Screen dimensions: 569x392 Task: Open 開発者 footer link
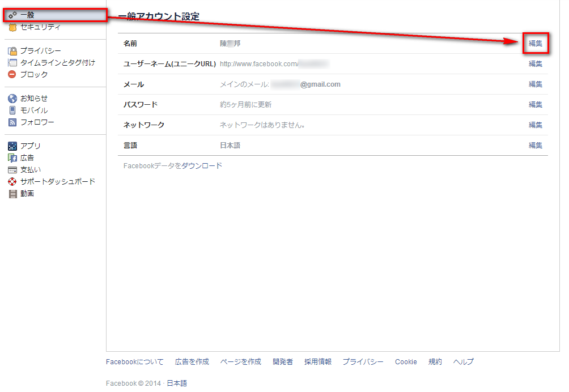click(283, 361)
